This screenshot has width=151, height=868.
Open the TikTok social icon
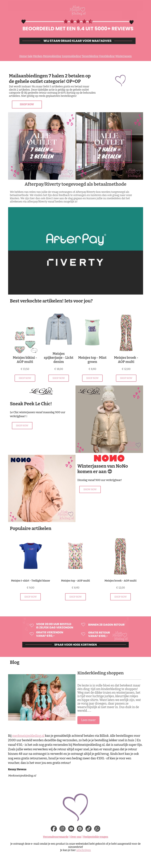89,829
